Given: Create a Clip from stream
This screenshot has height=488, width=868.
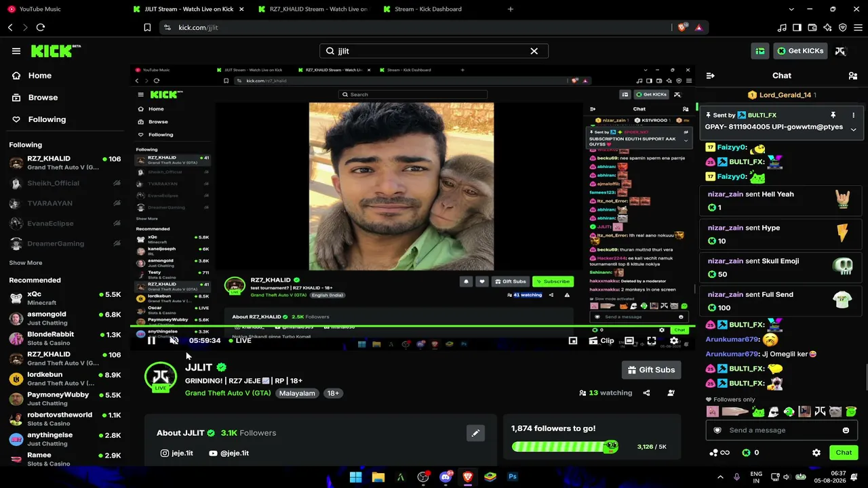Looking at the screenshot, I should (601, 341).
